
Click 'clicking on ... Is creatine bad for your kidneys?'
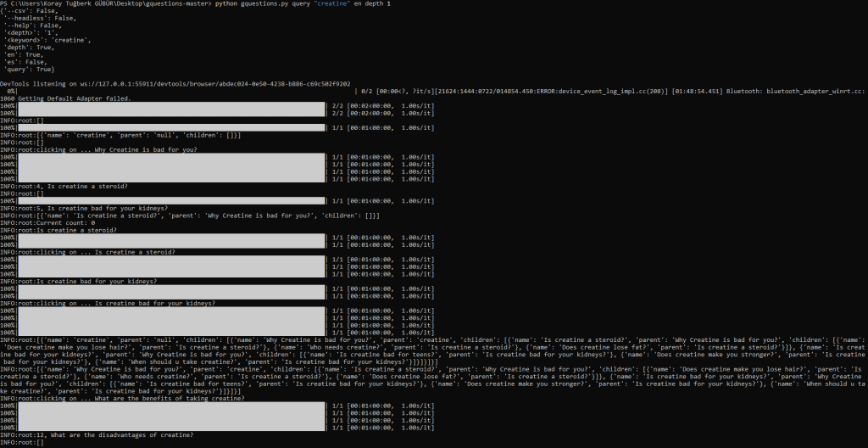tap(108, 303)
